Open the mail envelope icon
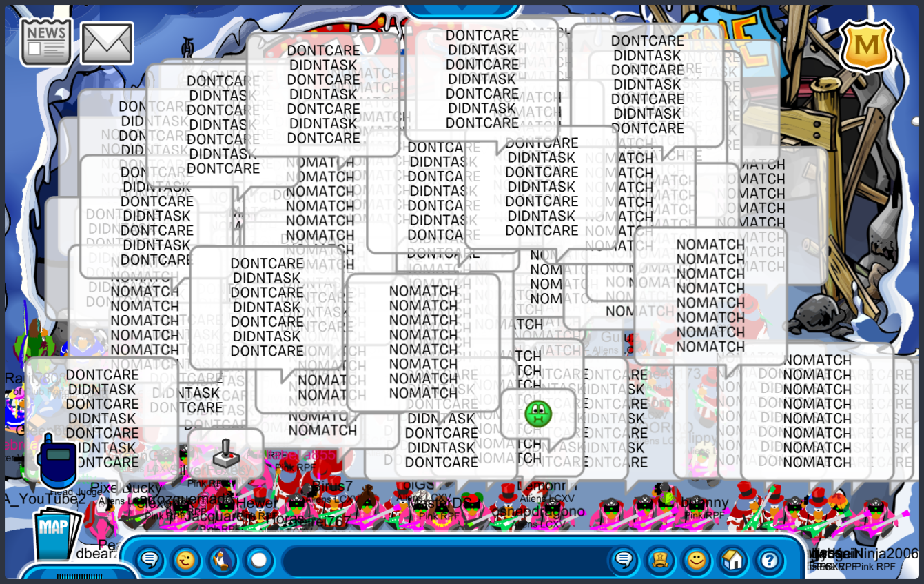The height and width of the screenshot is (584, 924). (107, 43)
